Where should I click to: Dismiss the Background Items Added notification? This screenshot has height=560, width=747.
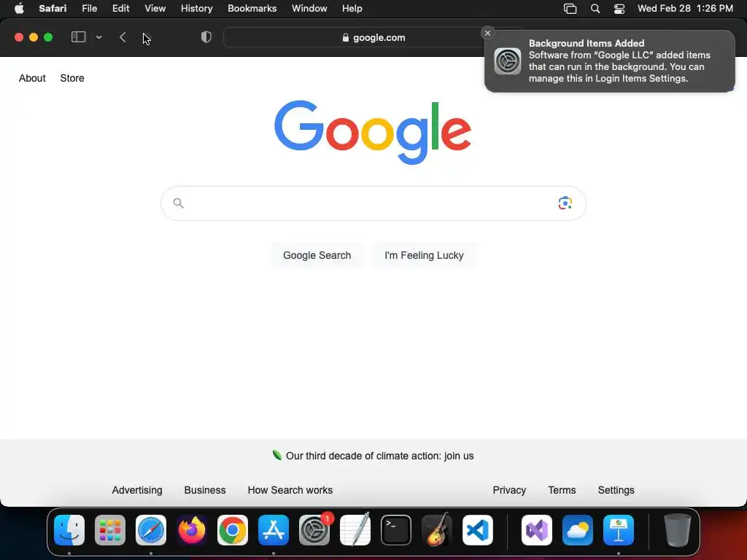tap(487, 33)
